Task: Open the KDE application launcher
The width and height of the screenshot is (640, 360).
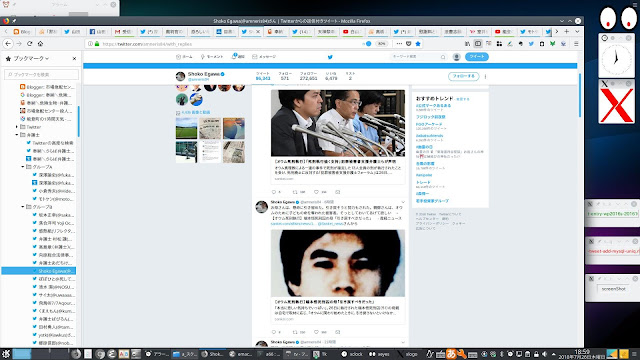Action: pos(6,353)
